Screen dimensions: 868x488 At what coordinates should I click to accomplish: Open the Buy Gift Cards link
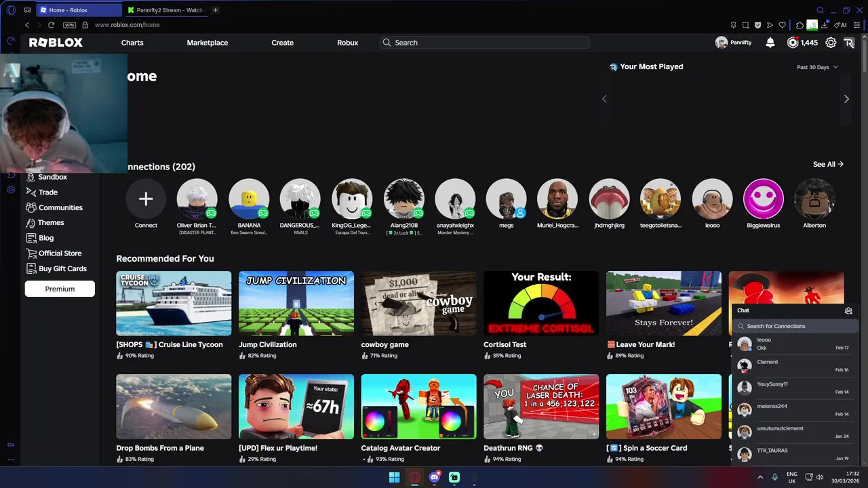(x=62, y=268)
